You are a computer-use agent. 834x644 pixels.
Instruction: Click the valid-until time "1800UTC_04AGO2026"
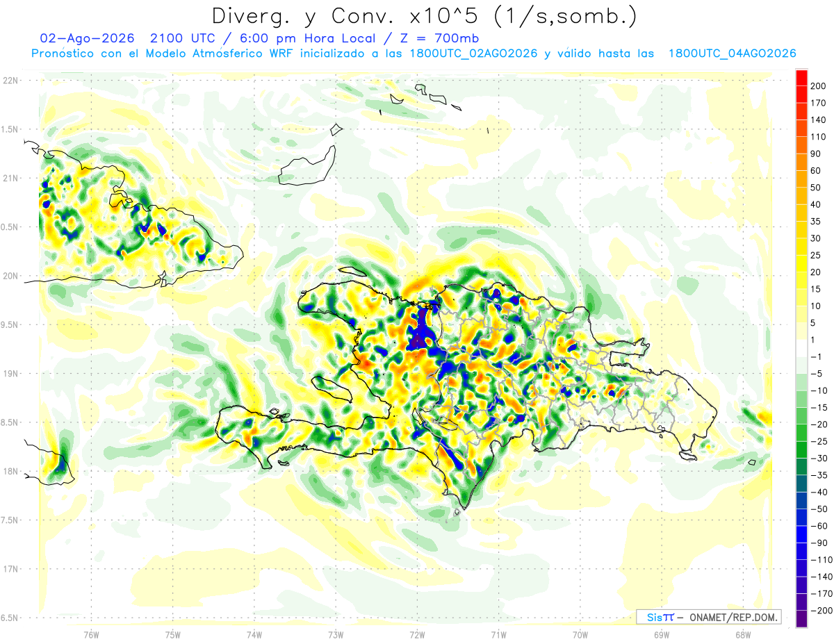pyautogui.click(x=732, y=53)
